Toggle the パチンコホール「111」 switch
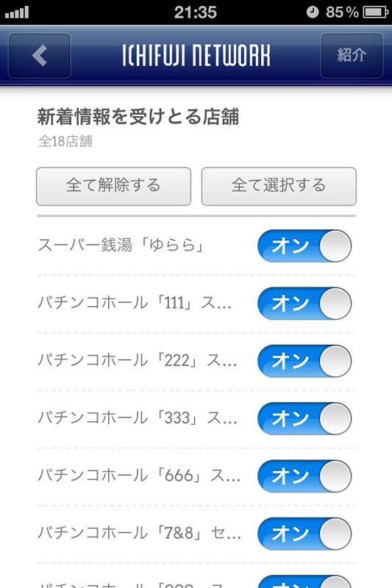 click(304, 304)
